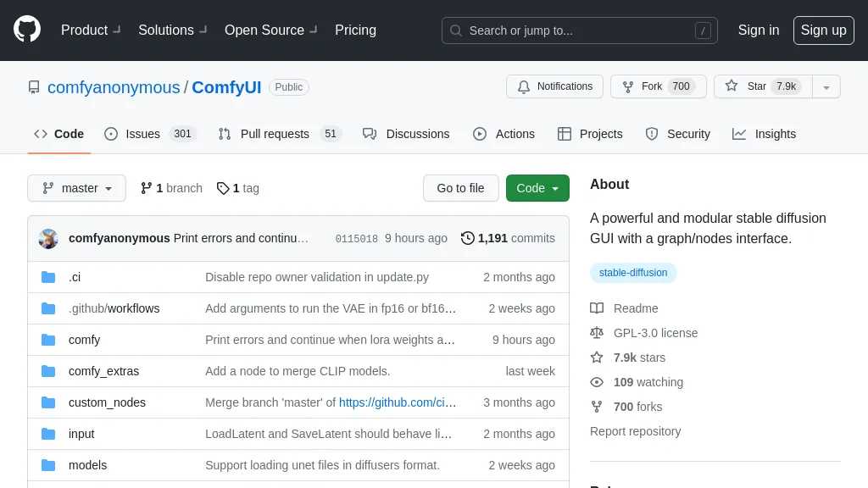Screen dimensions: 868x488
Task: Open the Actions play-circle icon
Action: [x=481, y=134]
